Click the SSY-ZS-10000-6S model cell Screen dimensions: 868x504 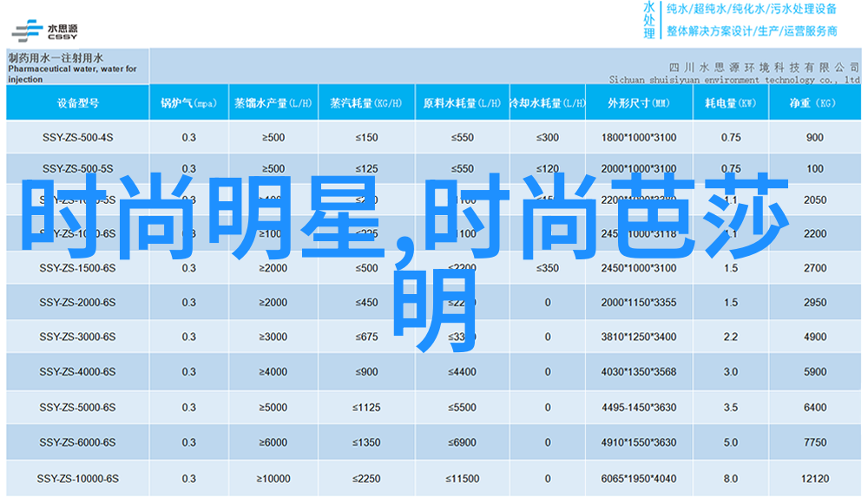[77, 479]
